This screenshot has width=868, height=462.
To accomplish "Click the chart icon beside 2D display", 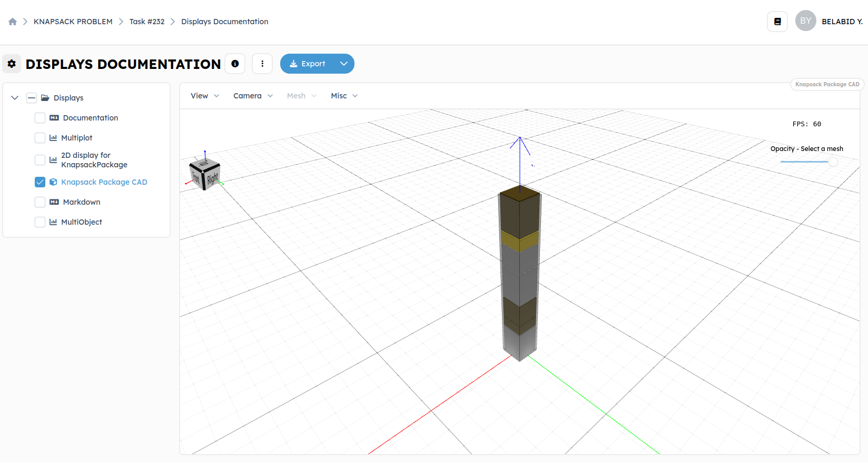I will 53,160.
